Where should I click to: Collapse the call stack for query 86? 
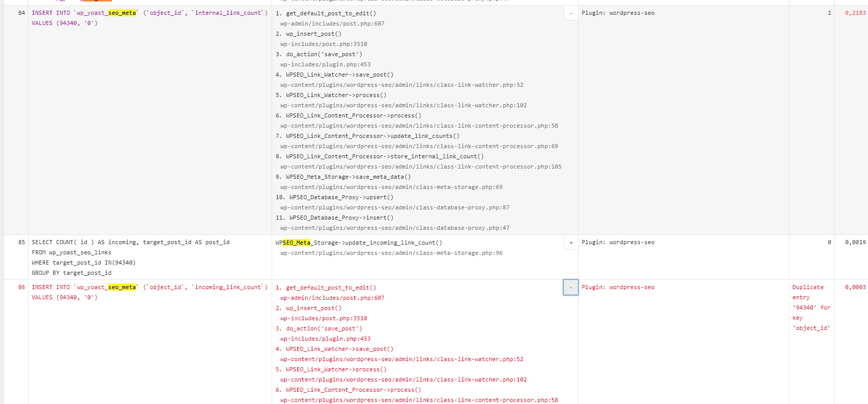click(x=571, y=288)
